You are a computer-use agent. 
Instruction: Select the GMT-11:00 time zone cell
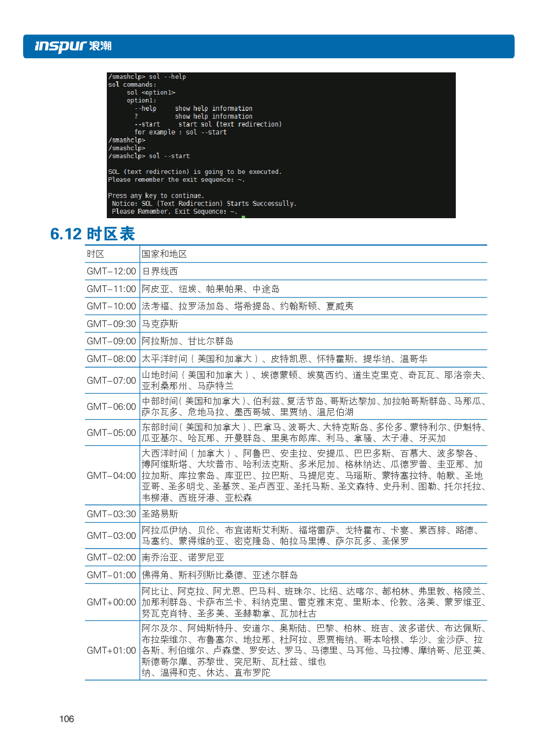[111, 289]
